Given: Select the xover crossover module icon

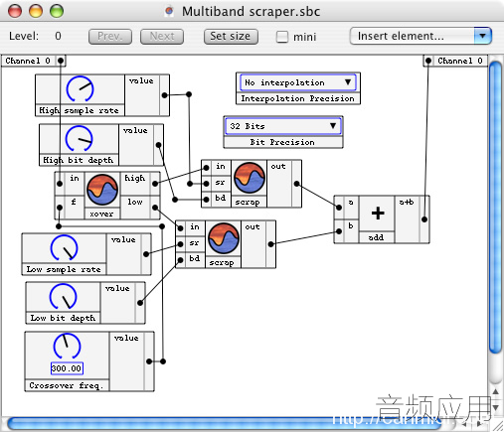Looking at the screenshot, I should pos(102,190).
